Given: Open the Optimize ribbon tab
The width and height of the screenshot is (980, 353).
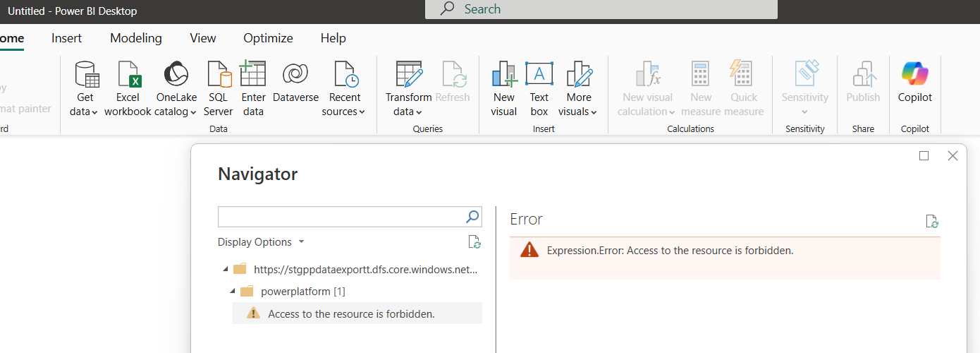Looking at the screenshot, I should point(268,38).
